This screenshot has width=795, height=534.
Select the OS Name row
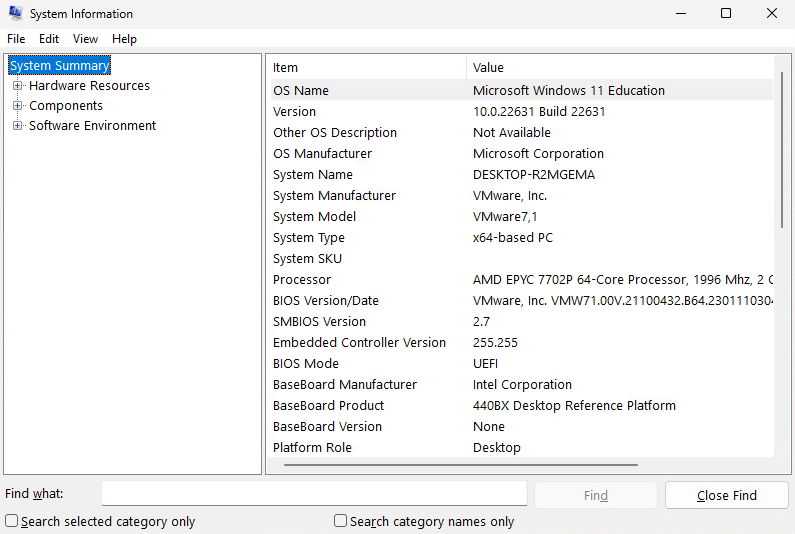[x=522, y=90]
